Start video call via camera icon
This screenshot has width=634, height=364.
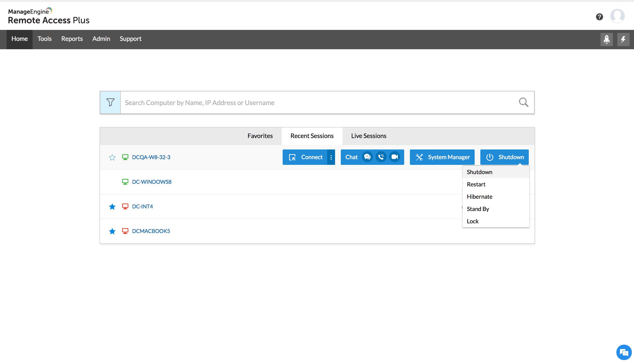click(x=395, y=157)
